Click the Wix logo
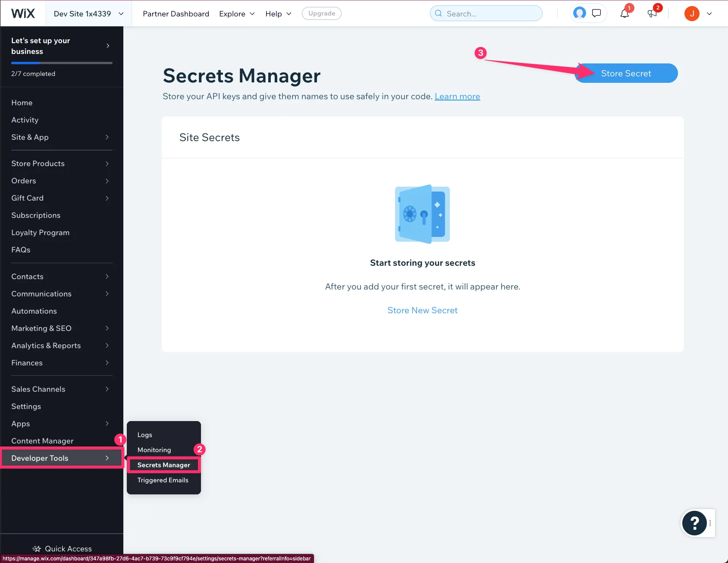Viewport: 728px width, 563px height. (x=23, y=14)
